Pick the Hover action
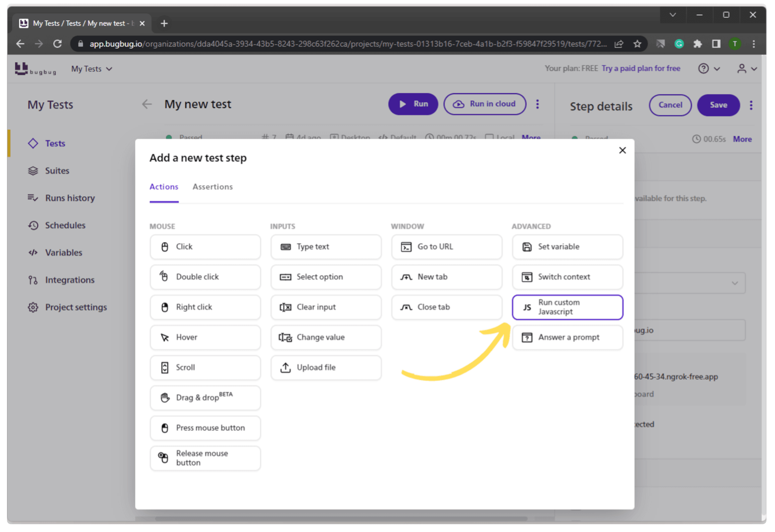This screenshot has height=532, width=775. point(205,338)
